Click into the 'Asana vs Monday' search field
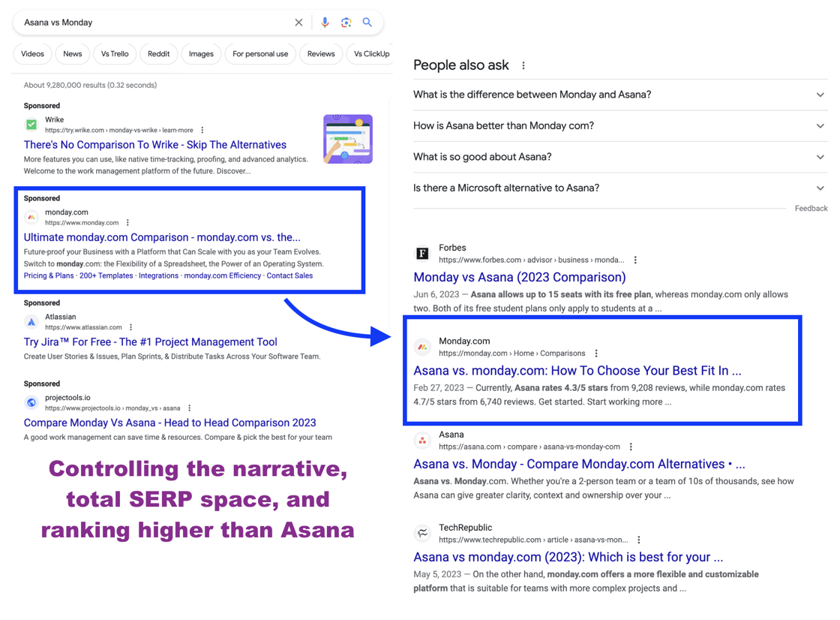This screenshot has height=620, width=840. 155,23
